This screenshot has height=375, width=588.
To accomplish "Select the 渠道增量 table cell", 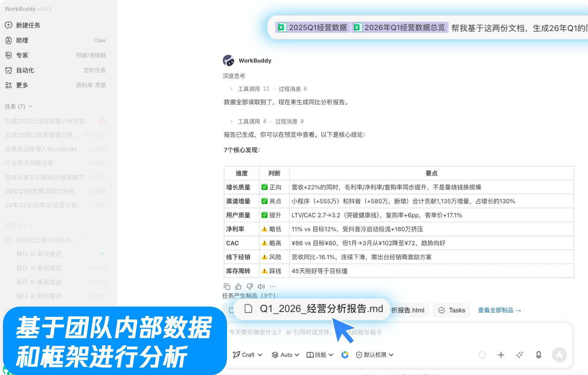I will (241, 201).
